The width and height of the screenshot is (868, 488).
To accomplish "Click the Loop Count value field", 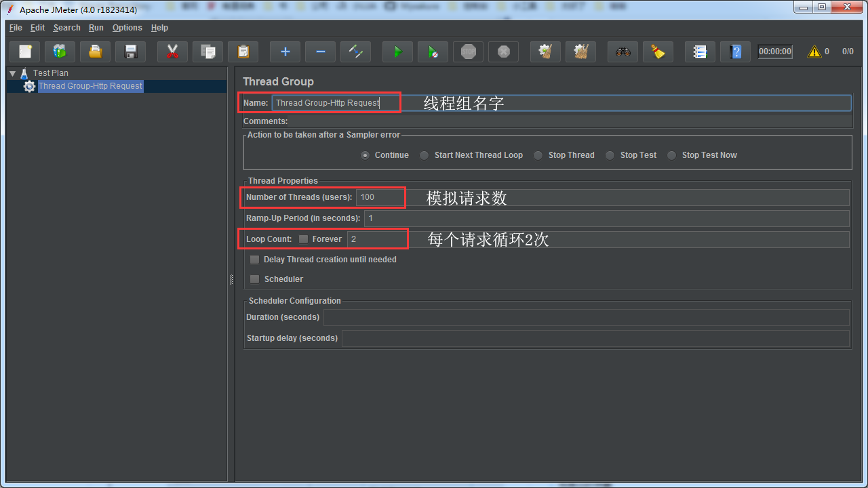I will [x=598, y=239].
